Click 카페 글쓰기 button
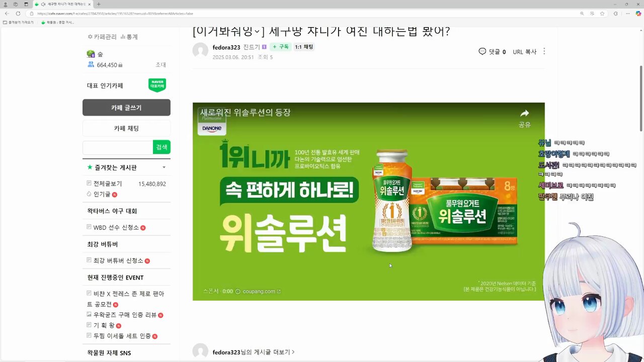The width and height of the screenshot is (644, 362). pyautogui.click(x=126, y=108)
